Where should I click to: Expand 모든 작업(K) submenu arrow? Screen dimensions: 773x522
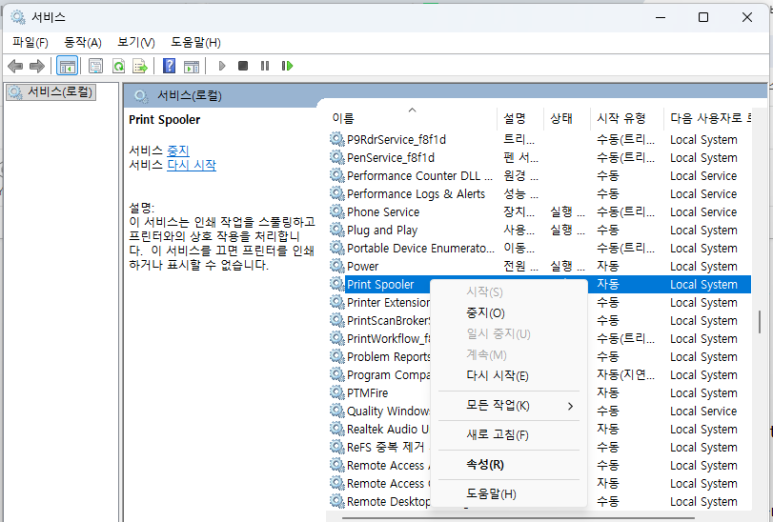pyautogui.click(x=570, y=406)
